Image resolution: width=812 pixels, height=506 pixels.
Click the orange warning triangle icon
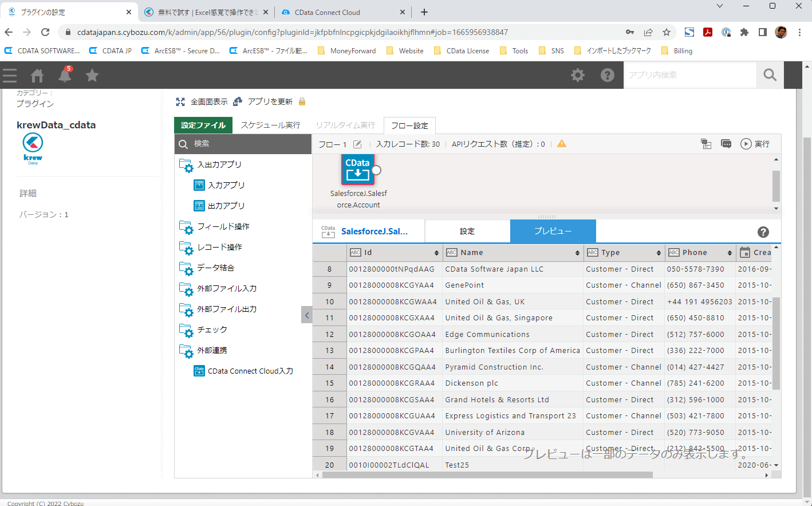pos(562,144)
